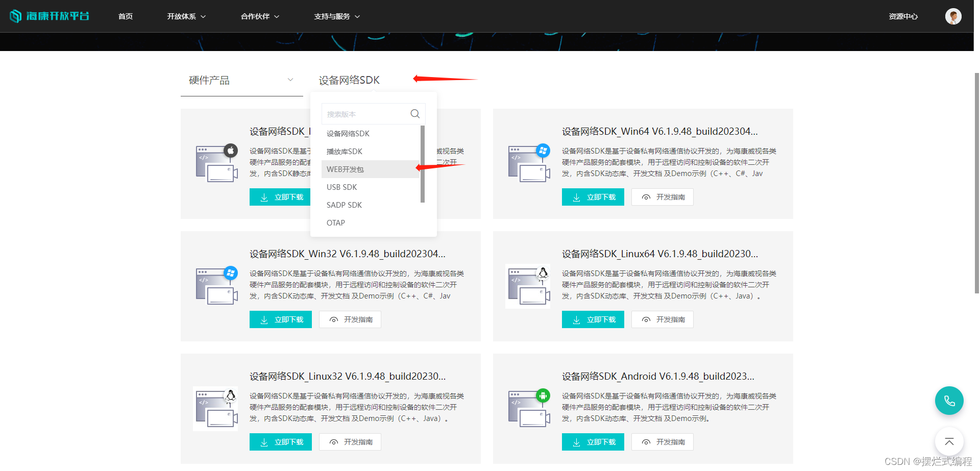Click the Android SDK card illustration
This screenshot has height=471, width=980.
click(529, 408)
